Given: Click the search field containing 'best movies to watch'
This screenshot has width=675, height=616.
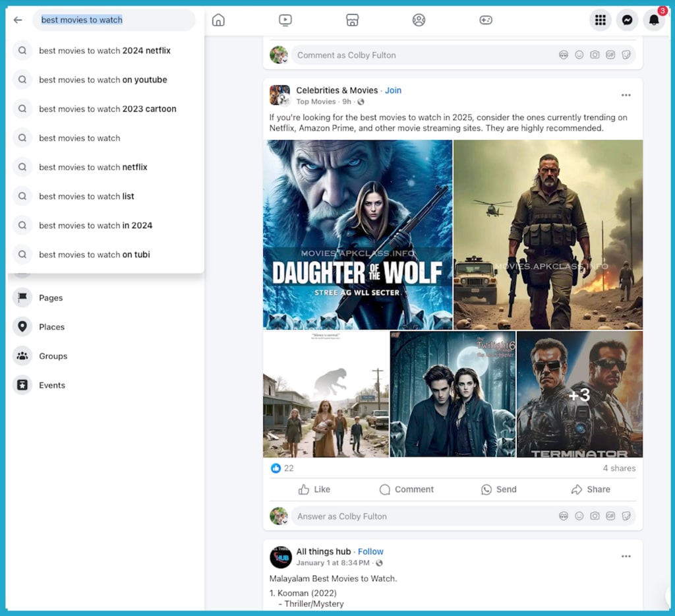Looking at the screenshot, I should [113, 20].
